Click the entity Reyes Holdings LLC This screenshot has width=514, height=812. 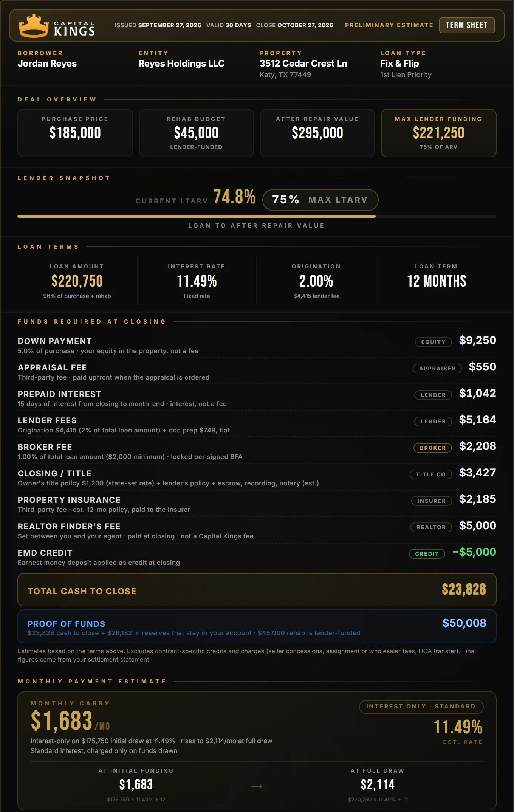tap(181, 64)
